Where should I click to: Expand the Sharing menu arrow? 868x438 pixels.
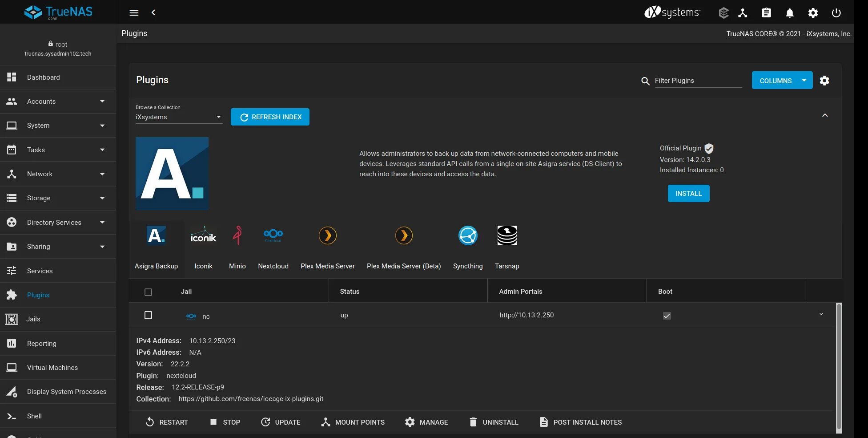(102, 247)
